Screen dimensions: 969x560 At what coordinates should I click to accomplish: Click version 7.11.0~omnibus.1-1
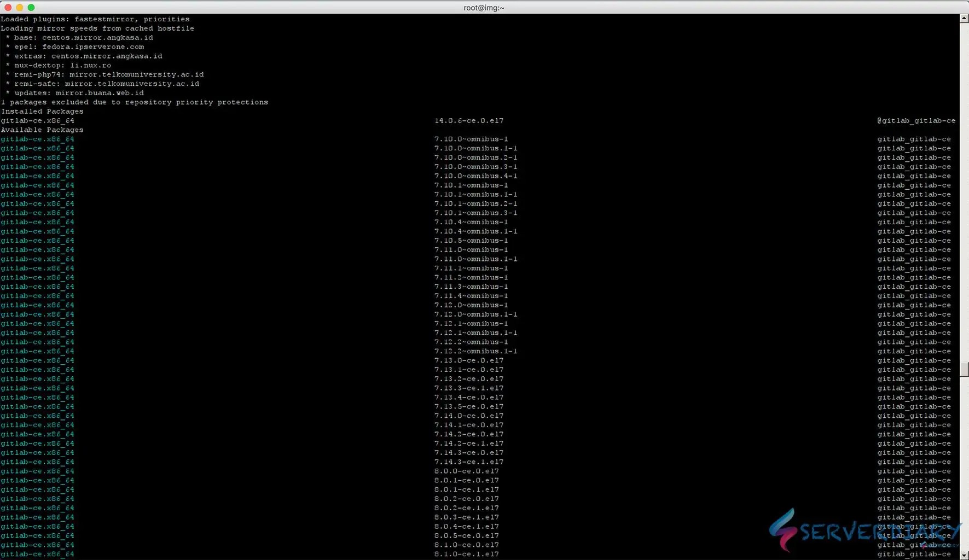pyautogui.click(x=475, y=259)
